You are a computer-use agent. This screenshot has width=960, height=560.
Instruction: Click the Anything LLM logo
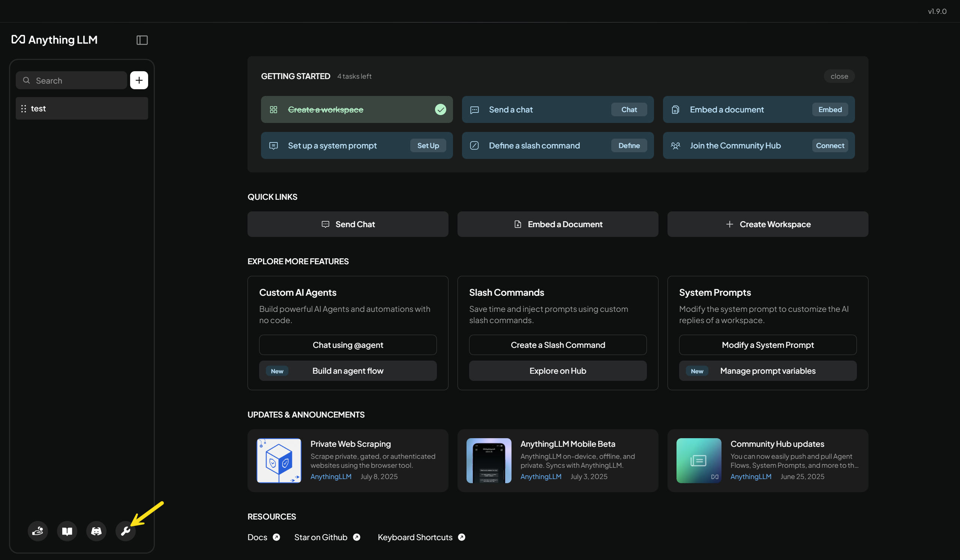tap(54, 40)
